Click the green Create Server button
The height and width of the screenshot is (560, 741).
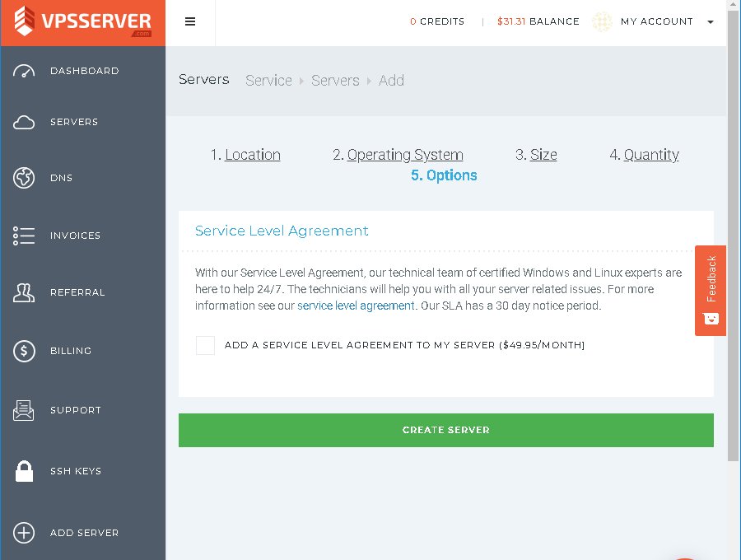[446, 430]
